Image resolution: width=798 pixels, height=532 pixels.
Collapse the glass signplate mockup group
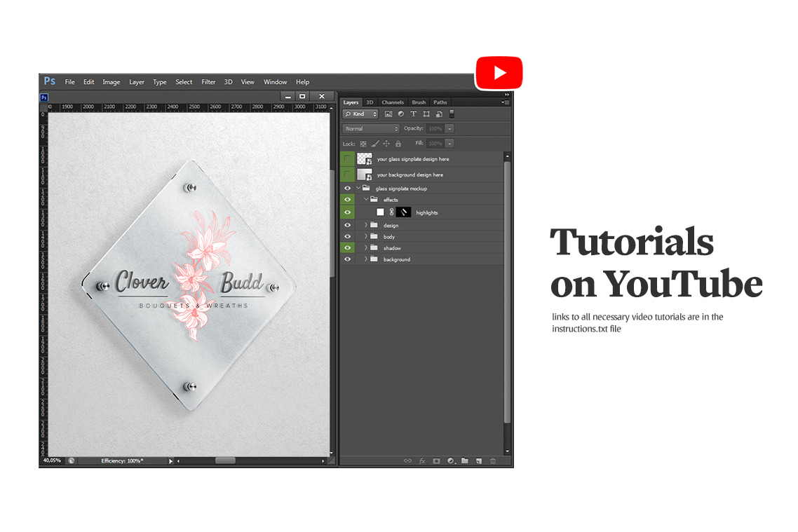[358, 189]
